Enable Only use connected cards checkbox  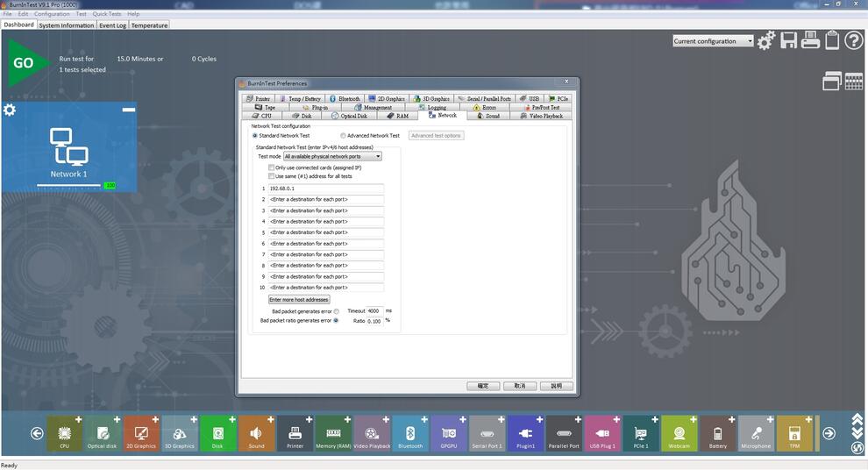point(271,167)
